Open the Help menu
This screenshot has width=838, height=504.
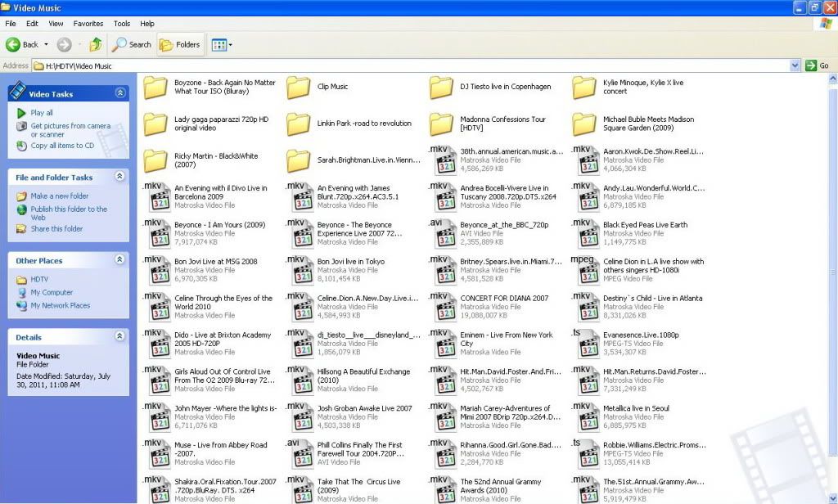pyautogui.click(x=147, y=24)
